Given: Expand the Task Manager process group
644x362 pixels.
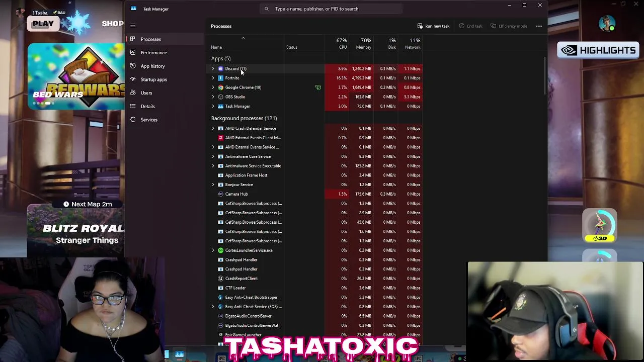Looking at the screenshot, I should [x=213, y=106].
